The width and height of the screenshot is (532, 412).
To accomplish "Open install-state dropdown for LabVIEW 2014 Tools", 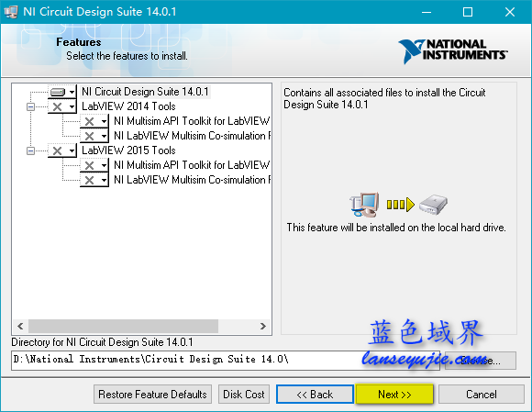I will [62, 106].
